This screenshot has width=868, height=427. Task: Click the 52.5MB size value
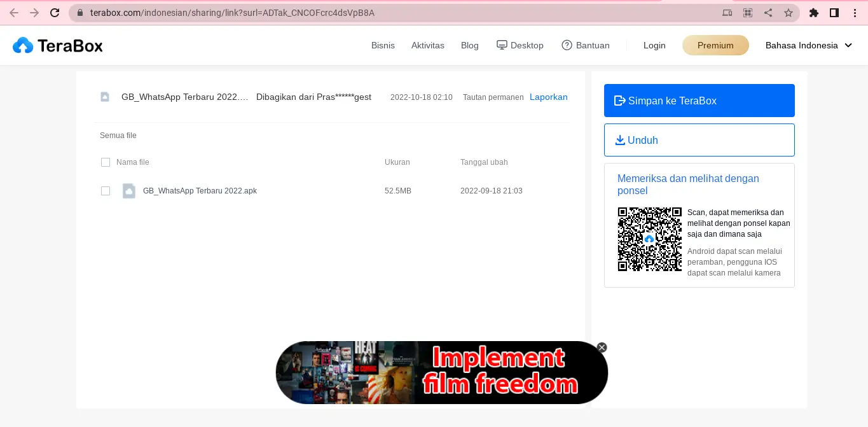pos(398,191)
